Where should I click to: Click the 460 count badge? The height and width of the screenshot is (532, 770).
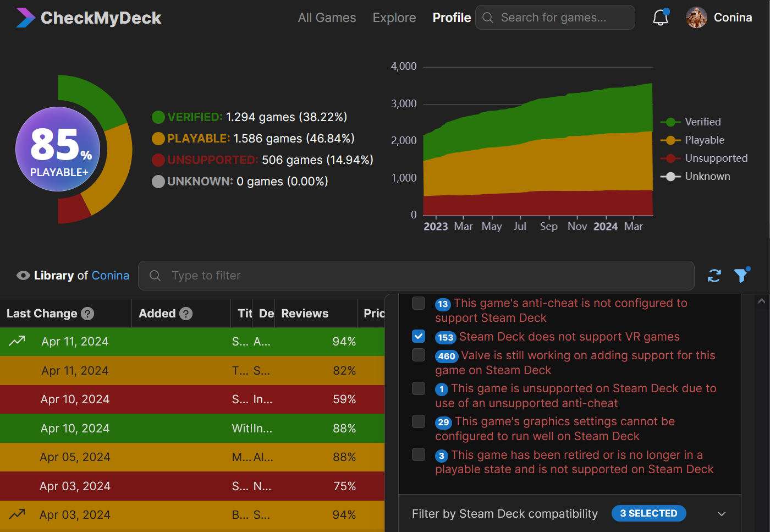pos(447,356)
